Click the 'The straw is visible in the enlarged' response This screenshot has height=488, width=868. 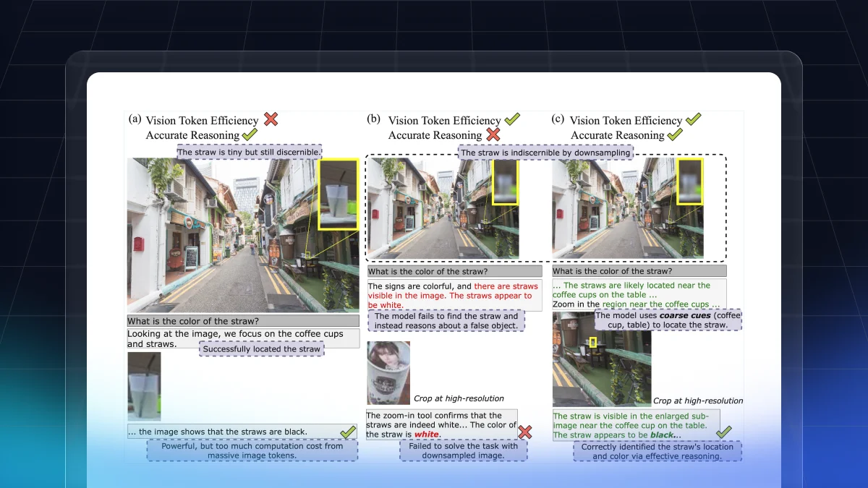point(636,425)
